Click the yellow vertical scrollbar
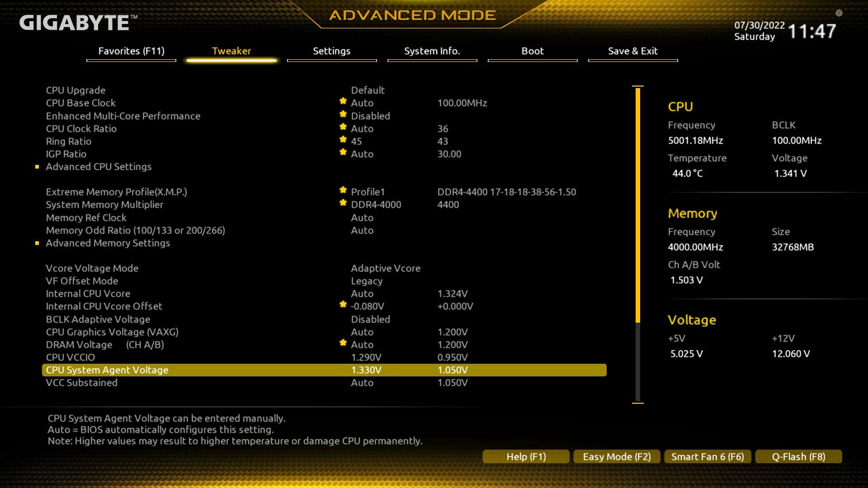Viewport: 868px width, 488px height. pos(638,206)
